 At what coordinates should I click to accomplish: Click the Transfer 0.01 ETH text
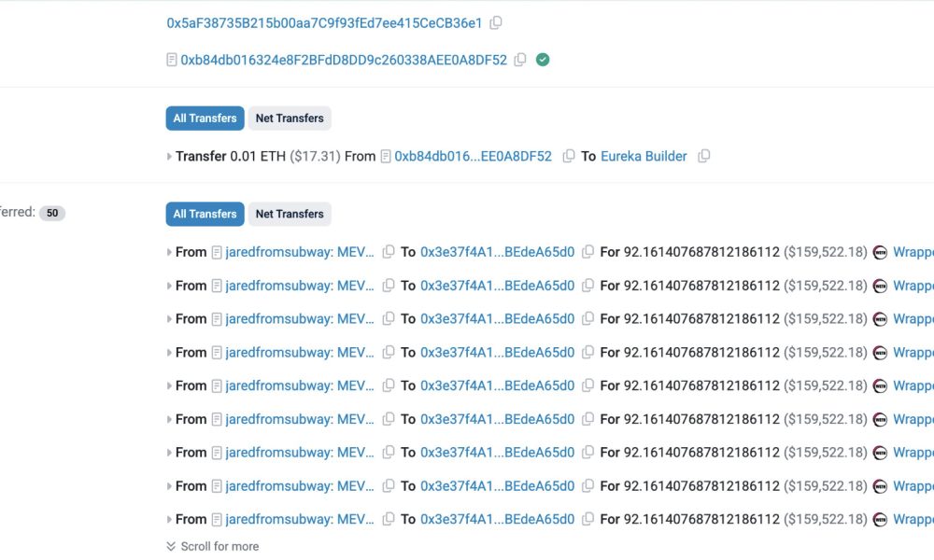point(231,157)
